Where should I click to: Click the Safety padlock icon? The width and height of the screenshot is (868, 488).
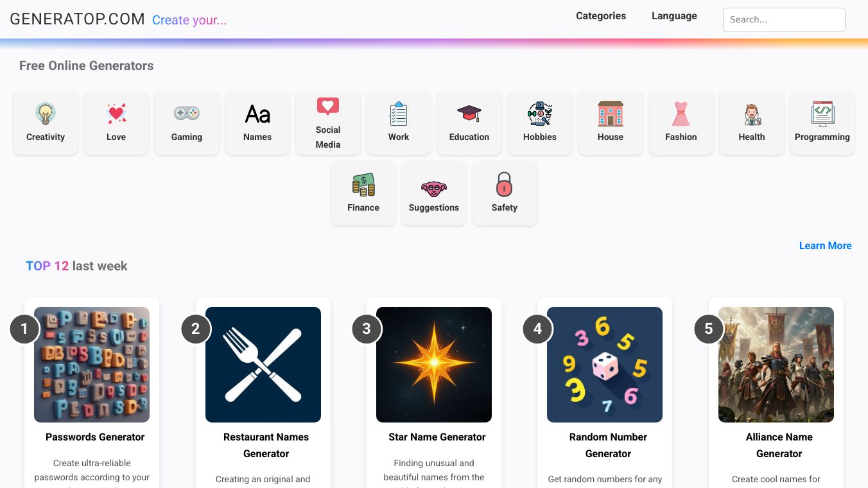[504, 185]
